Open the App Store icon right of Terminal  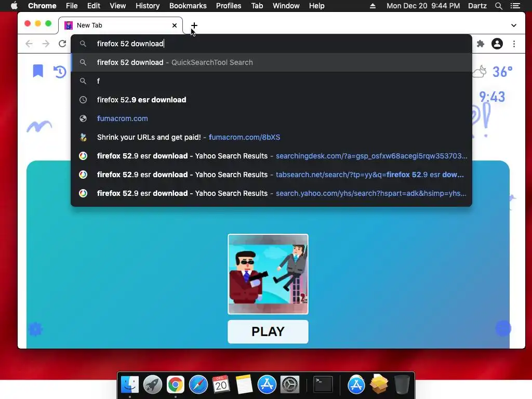(x=356, y=385)
